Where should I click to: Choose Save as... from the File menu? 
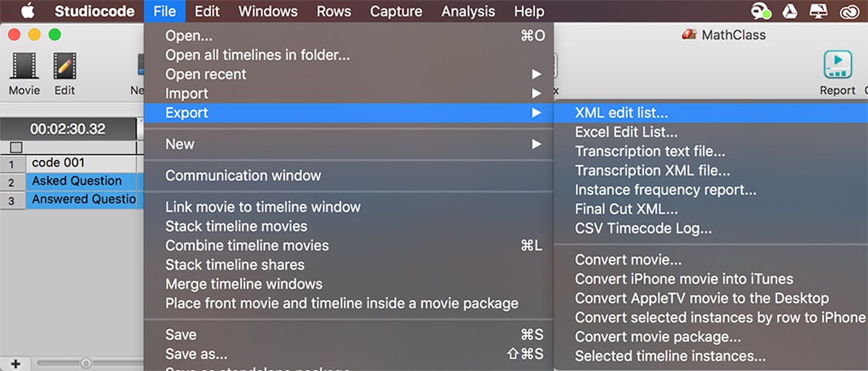point(349,354)
